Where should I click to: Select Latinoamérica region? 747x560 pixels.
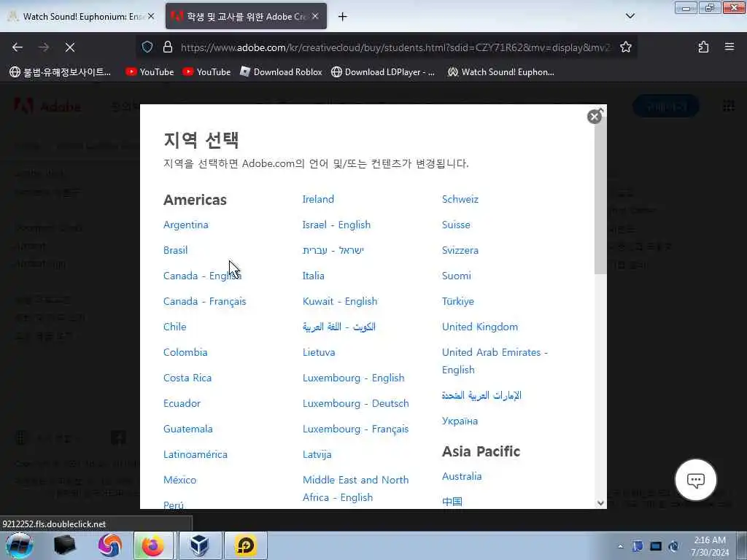[x=196, y=455]
